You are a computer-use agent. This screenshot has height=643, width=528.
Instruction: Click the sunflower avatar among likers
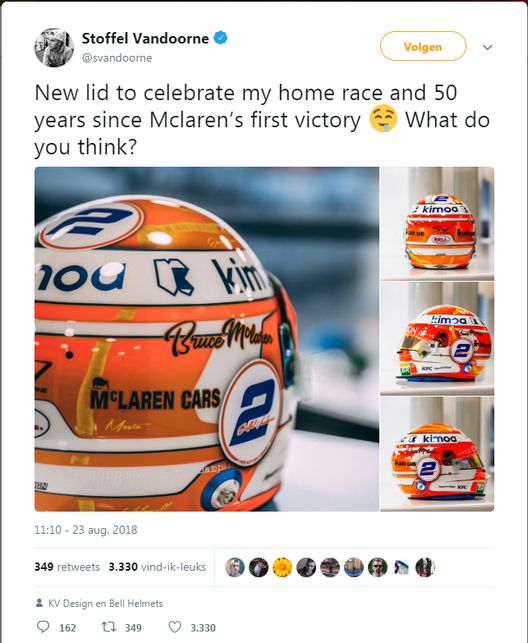pos(282,568)
